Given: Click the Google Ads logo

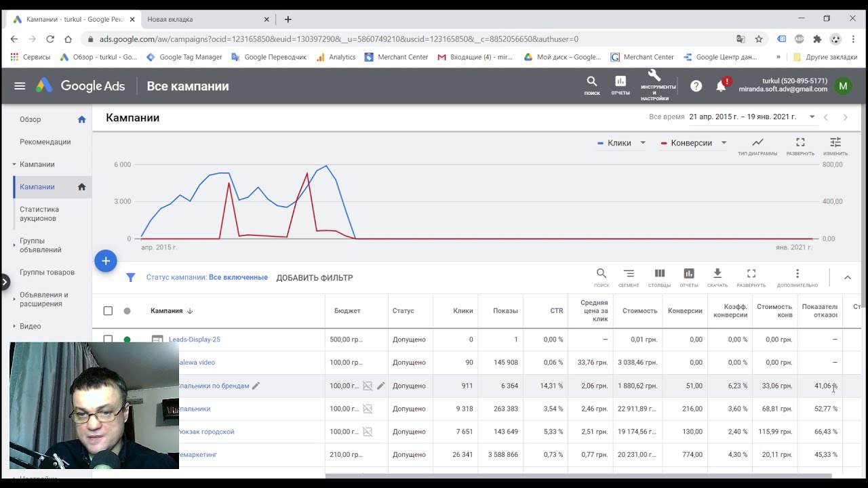Looking at the screenshot, I should click(80, 86).
